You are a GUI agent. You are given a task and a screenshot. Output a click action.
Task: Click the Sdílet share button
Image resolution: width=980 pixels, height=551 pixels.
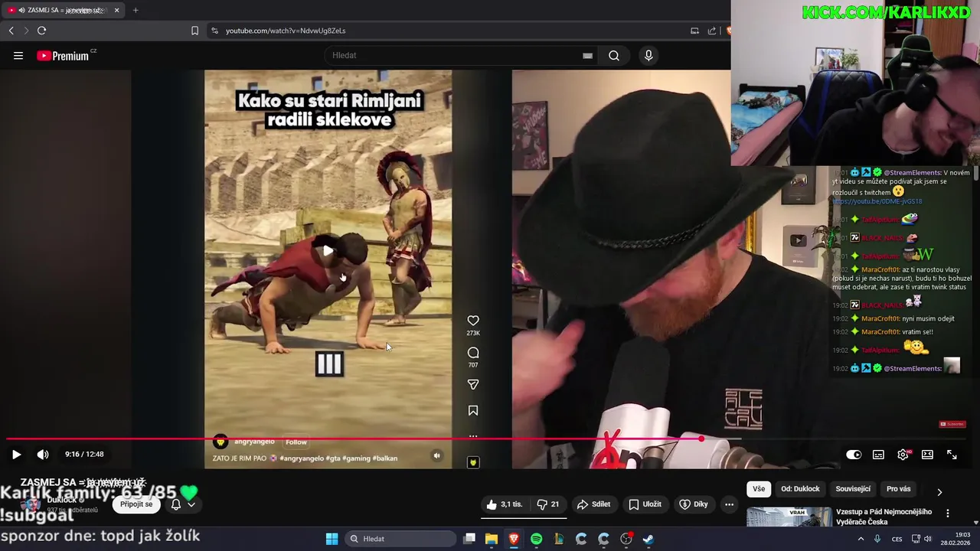click(x=593, y=504)
